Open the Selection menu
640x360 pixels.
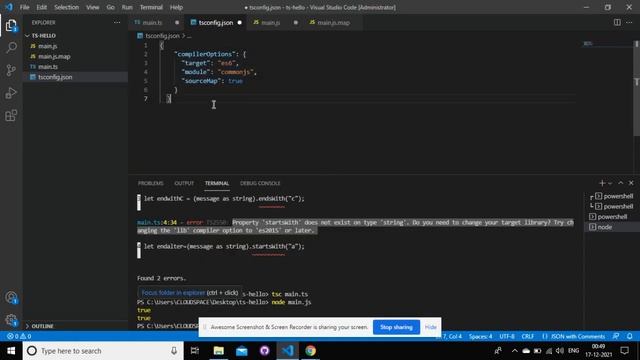(67, 7)
